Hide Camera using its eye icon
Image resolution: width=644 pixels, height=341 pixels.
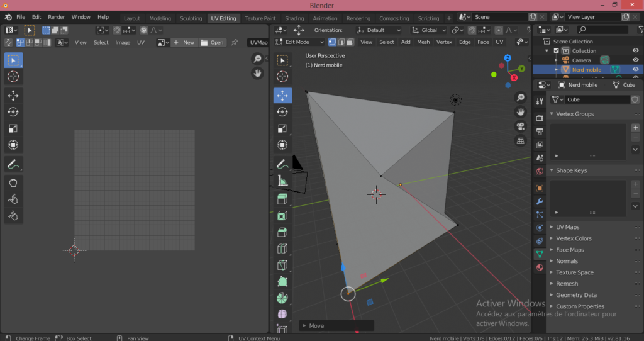(x=636, y=60)
